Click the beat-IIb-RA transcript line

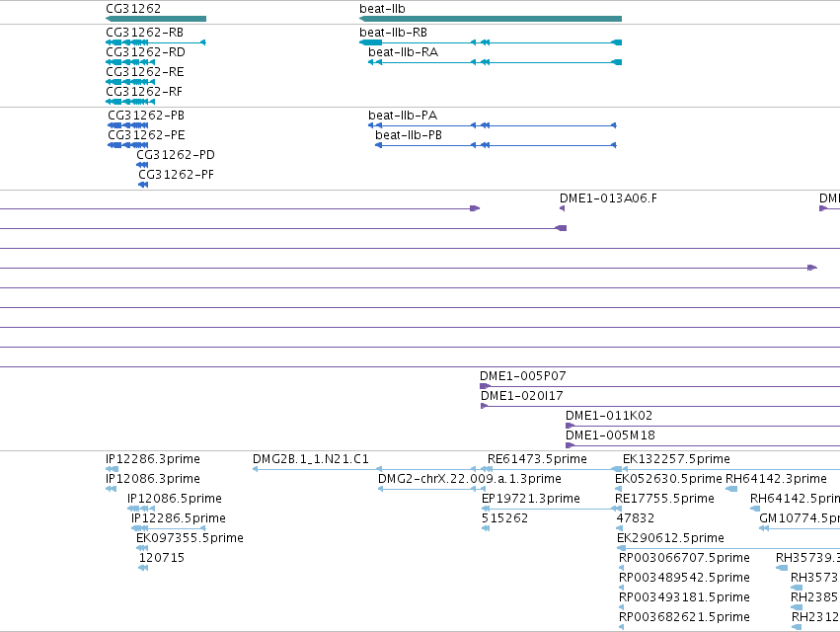pyautogui.click(x=495, y=62)
